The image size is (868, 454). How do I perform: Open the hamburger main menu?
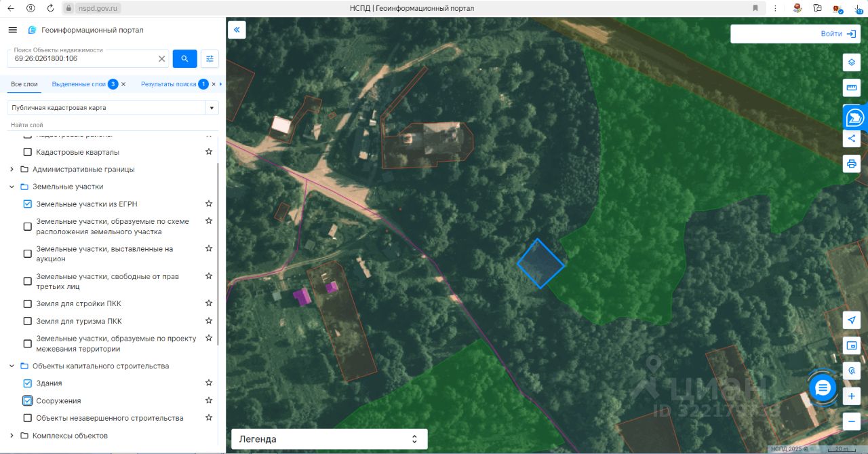[12, 30]
